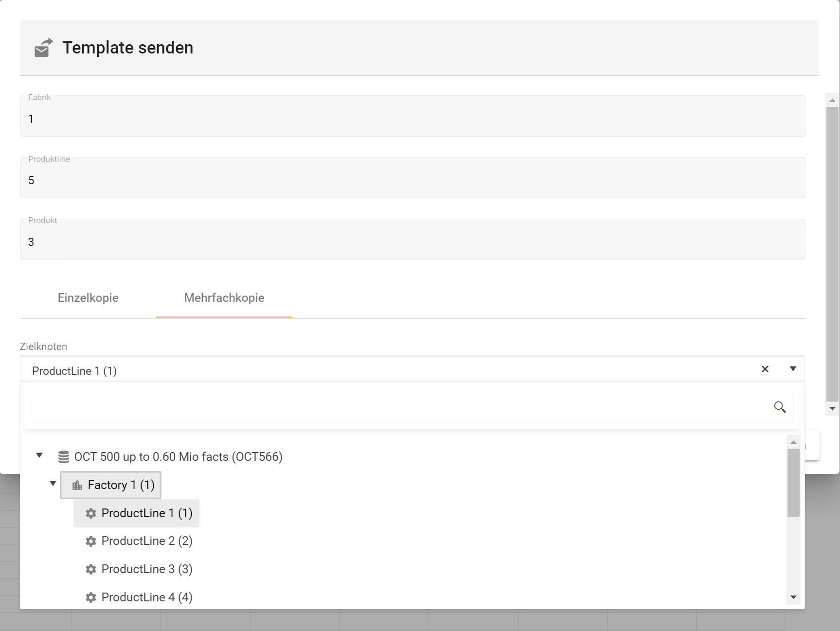Toggle the Zielknoten dropdown arrow
Image resolution: width=840 pixels, height=631 pixels.
tap(793, 369)
